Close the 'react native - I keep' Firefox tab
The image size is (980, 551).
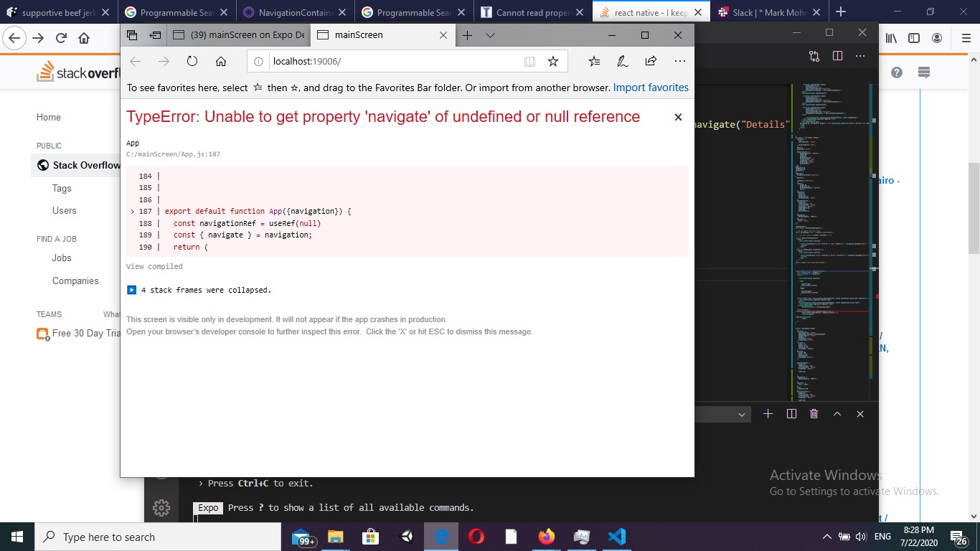[x=698, y=12]
